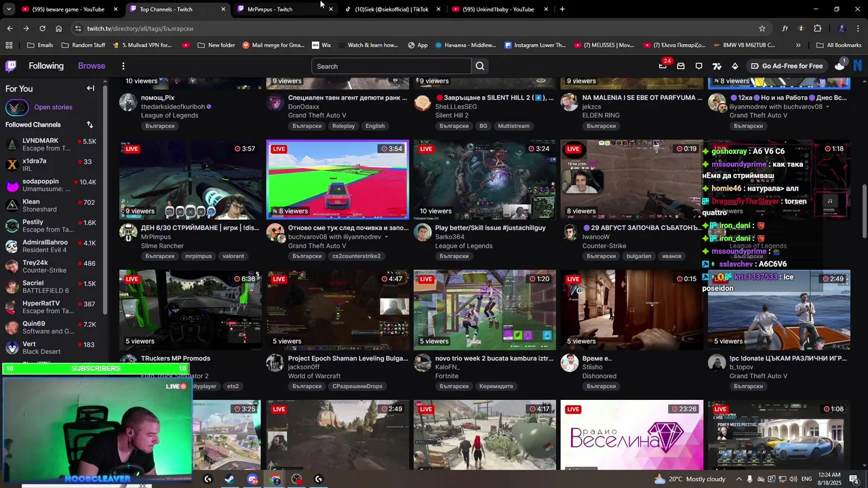Bookmark this page with star icon
Viewport: 868px width, 488px height.
(762, 28)
